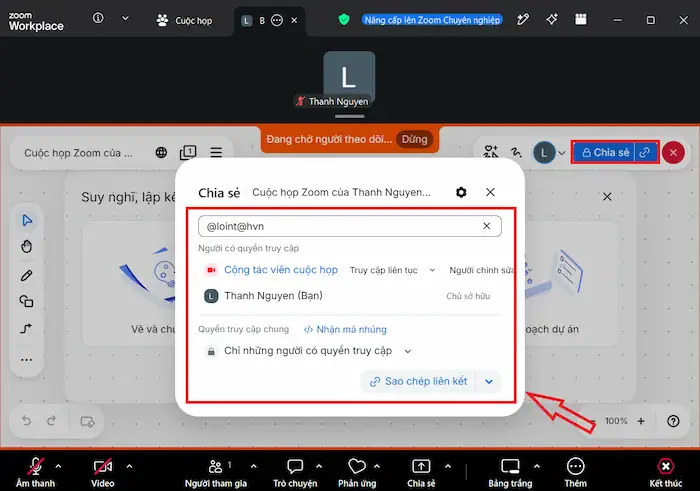The height and width of the screenshot is (491, 700).
Task: Select the shapes tool
Action: 27,302
